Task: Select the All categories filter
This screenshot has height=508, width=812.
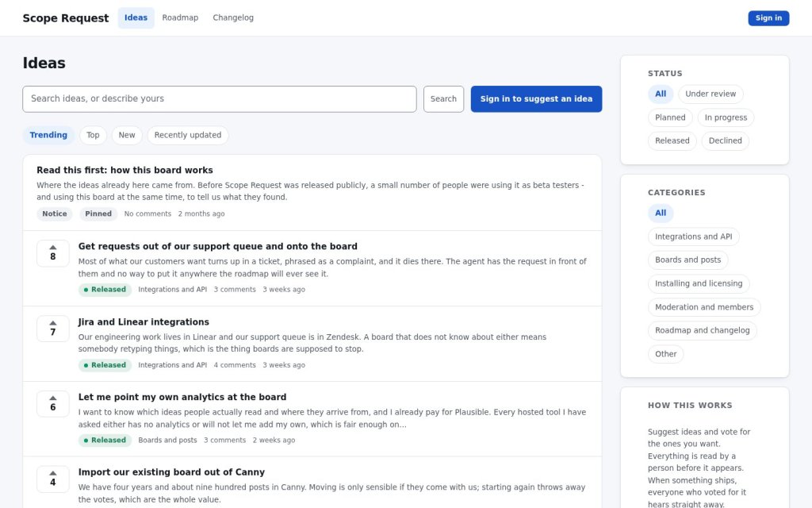Action: coord(661,213)
